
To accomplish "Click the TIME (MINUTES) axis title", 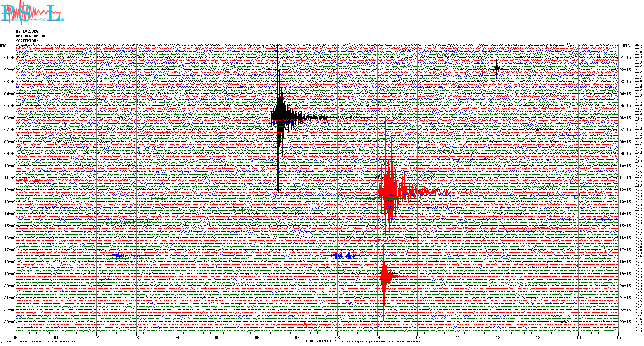I will click(321, 341).
